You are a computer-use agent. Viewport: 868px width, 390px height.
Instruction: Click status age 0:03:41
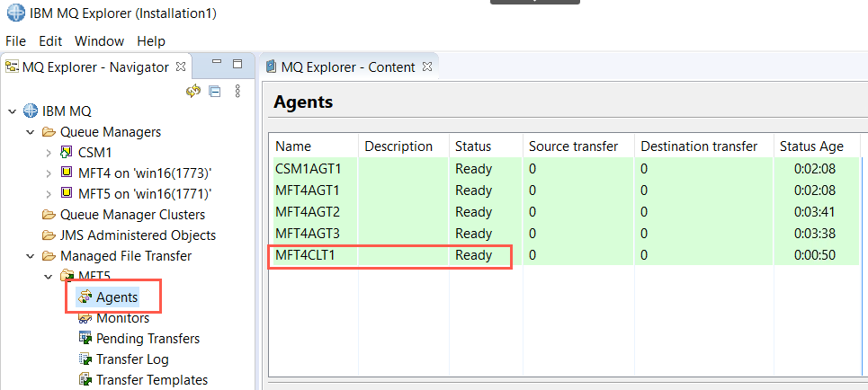(814, 212)
